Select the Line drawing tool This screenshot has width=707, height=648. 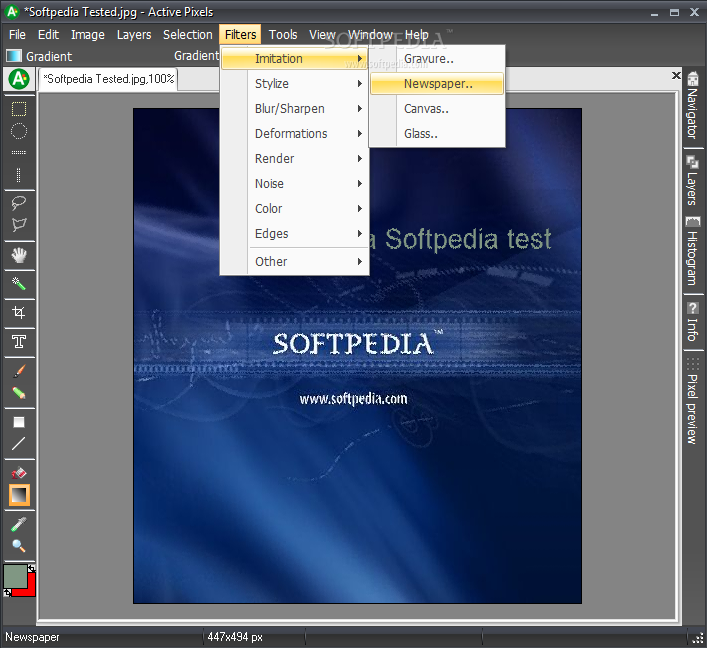click(x=18, y=444)
